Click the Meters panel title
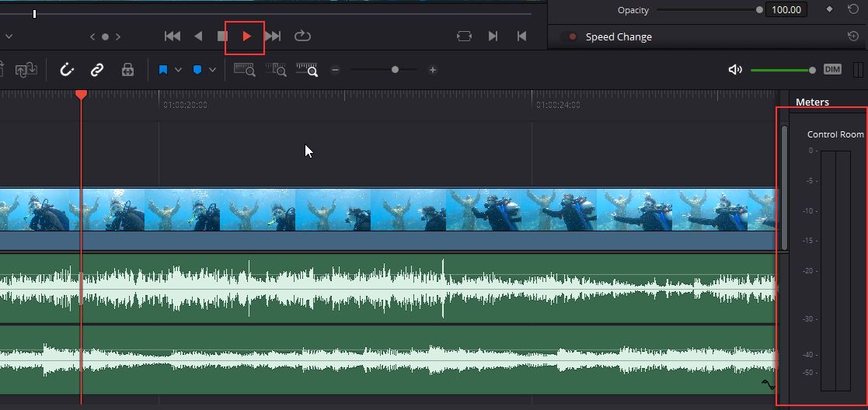The height and width of the screenshot is (410, 868). (x=812, y=102)
